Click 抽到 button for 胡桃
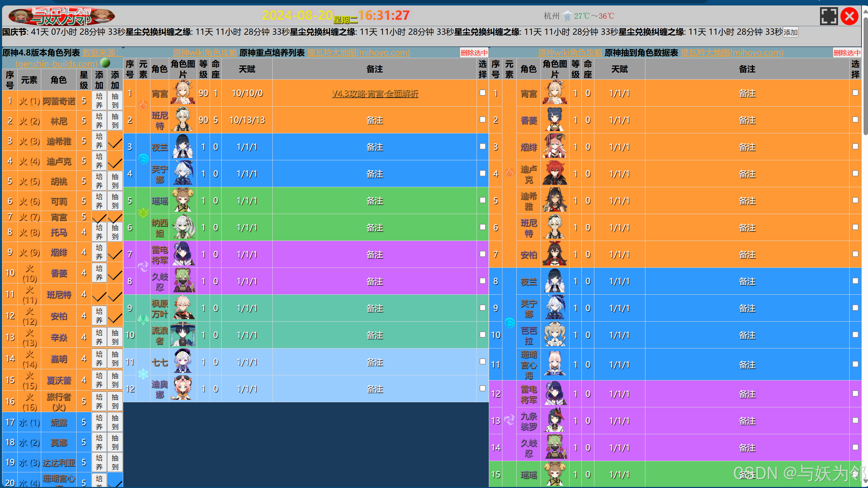This screenshot has width=868, height=488. (x=115, y=181)
